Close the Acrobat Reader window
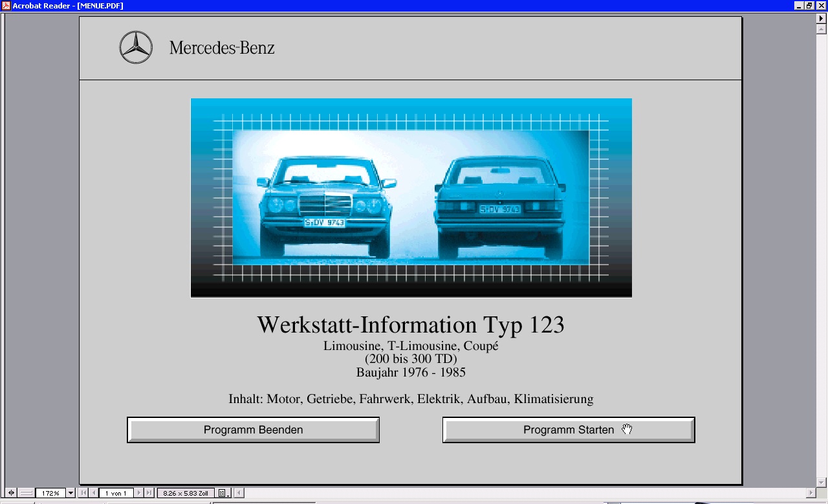Viewport: 828px width, 504px height. [822, 5]
